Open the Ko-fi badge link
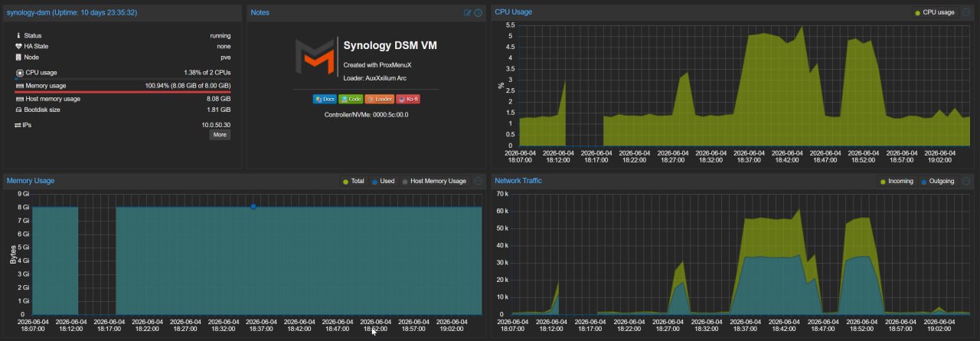The width and height of the screenshot is (980, 341). (408, 99)
